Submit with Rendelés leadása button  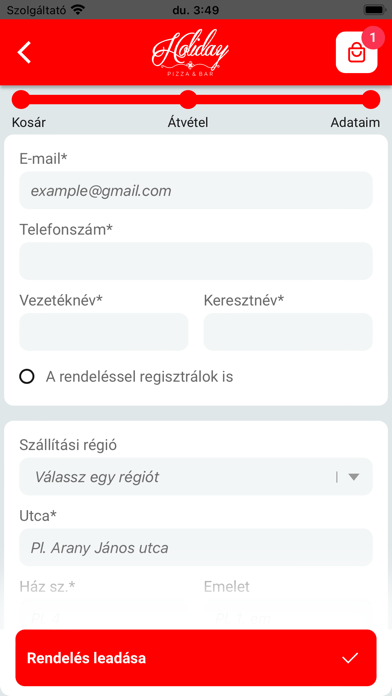[196, 658]
